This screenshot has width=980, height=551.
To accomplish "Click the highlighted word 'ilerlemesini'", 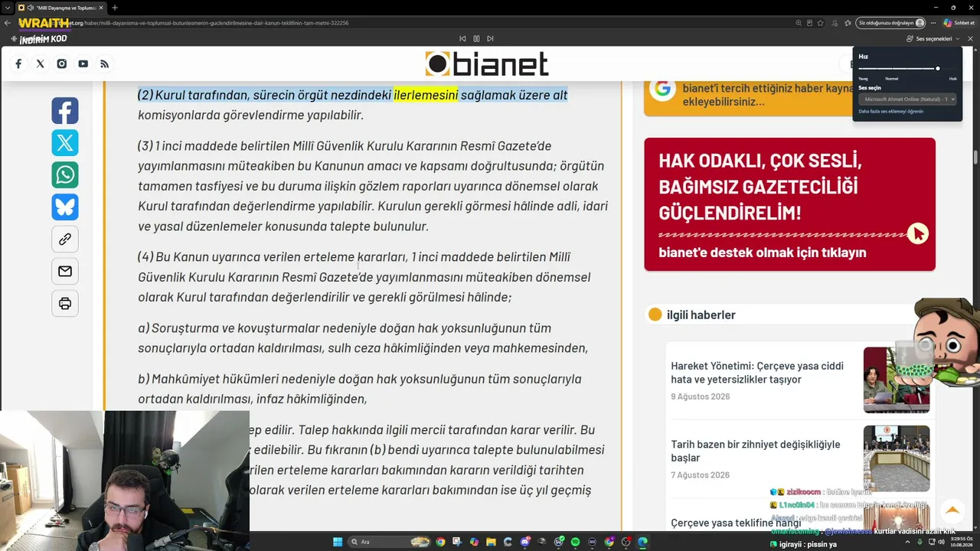I will coord(426,95).
